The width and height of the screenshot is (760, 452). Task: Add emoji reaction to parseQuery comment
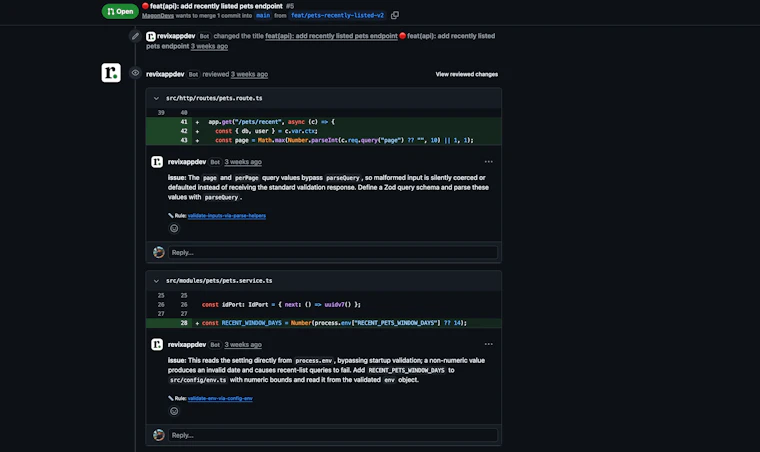click(174, 228)
